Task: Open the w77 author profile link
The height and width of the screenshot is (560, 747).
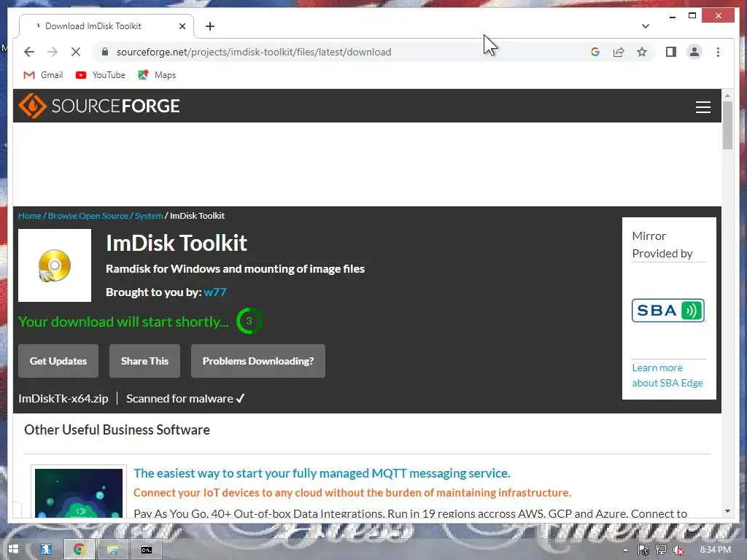Action: click(215, 292)
